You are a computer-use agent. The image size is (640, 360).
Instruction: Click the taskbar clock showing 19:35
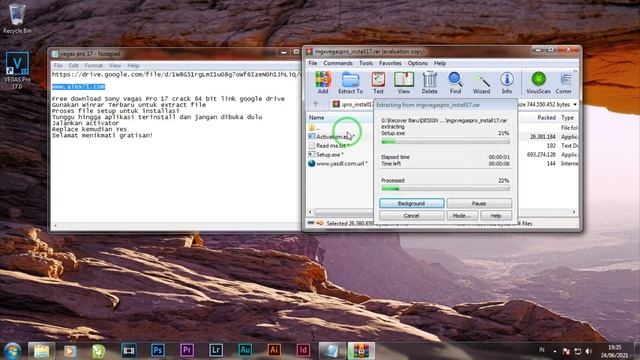(614, 351)
